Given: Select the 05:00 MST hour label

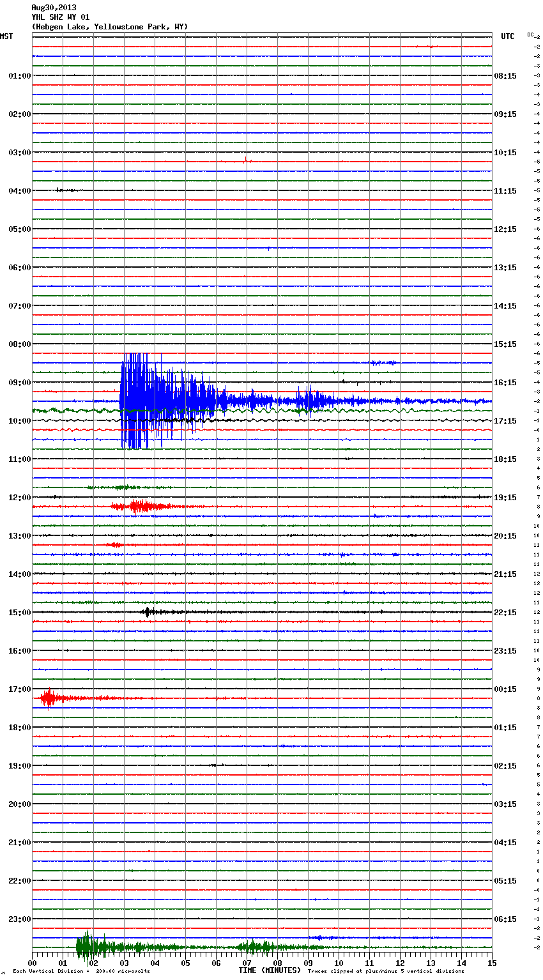Looking at the screenshot, I should coord(20,229).
